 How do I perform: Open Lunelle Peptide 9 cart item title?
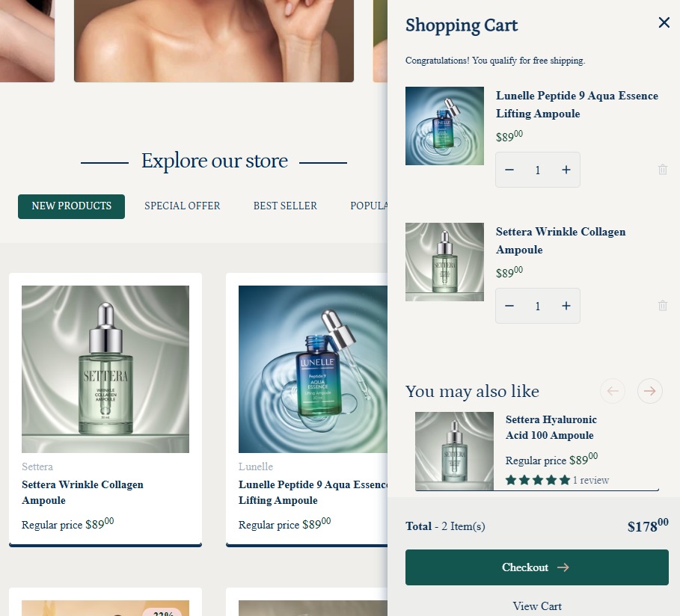[x=577, y=105]
